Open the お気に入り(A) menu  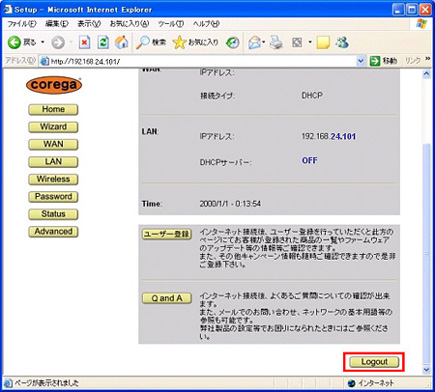coord(129,24)
